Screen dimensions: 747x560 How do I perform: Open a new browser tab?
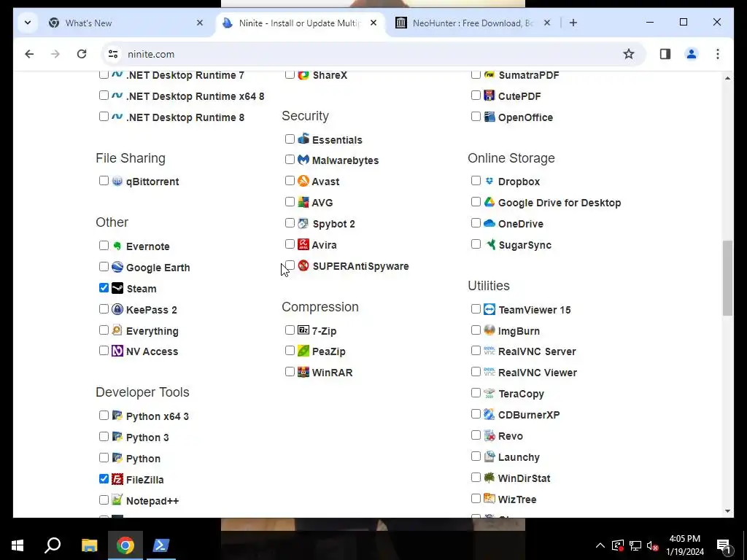pos(573,23)
